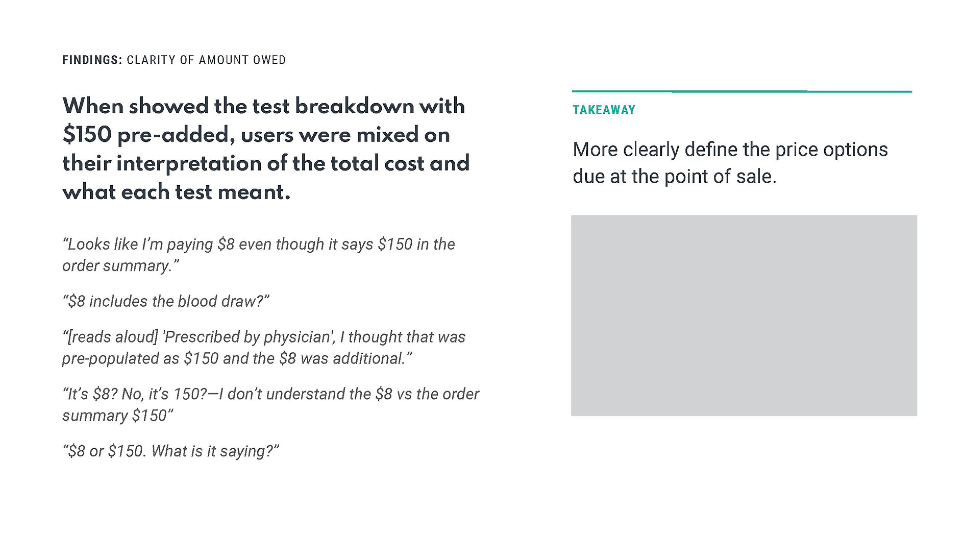Click the gray image placeholder box
This screenshot has width=980, height=552.
[744, 315]
